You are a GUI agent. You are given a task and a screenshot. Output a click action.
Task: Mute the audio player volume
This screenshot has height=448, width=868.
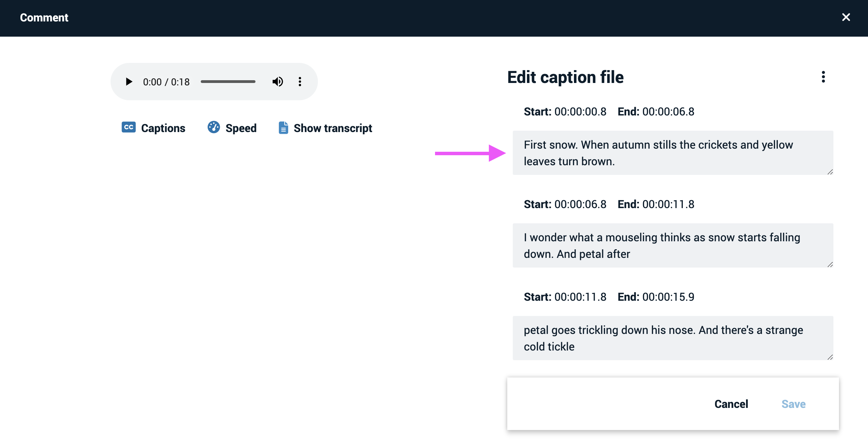click(277, 82)
